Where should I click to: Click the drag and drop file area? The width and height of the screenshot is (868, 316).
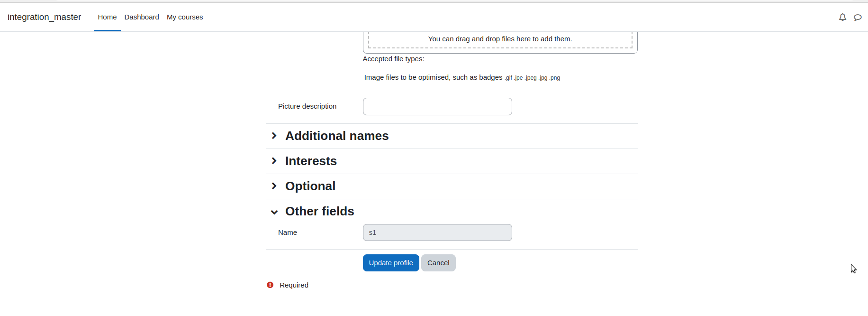pos(500,39)
